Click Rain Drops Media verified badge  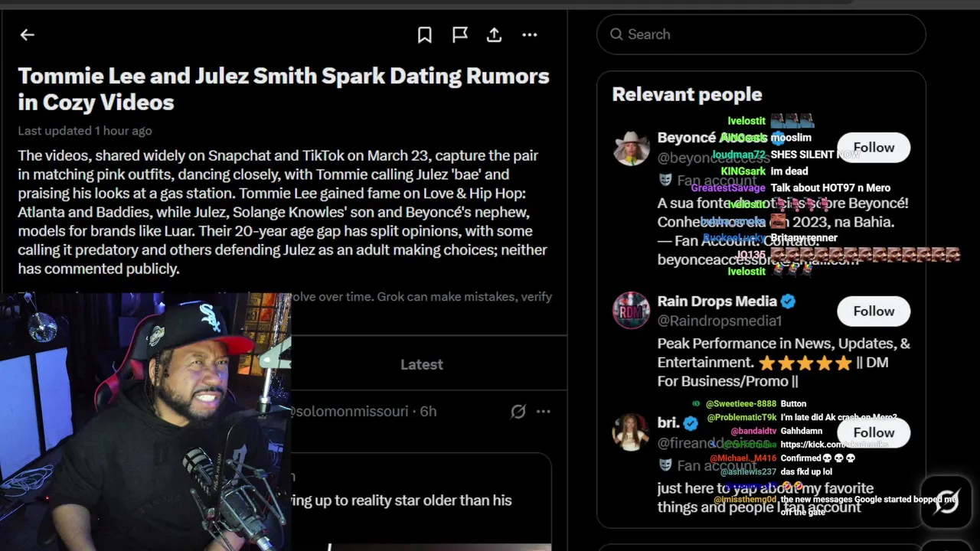click(788, 302)
